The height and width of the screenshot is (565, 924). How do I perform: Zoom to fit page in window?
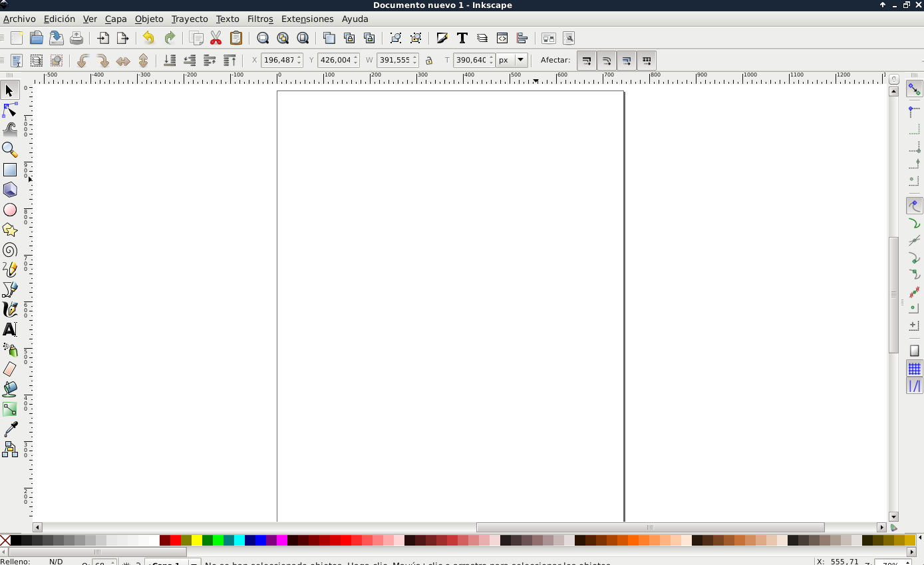tap(303, 38)
